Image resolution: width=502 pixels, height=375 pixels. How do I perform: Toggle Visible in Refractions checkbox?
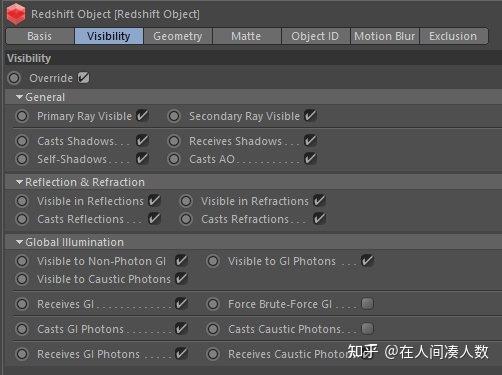pyautogui.click(x=319, y=201)
